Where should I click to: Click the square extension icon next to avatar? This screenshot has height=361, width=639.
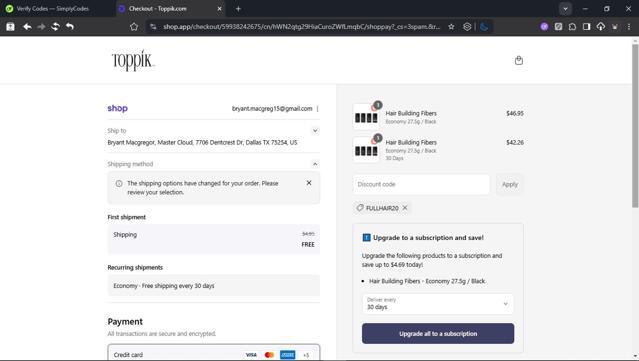[x=558, y=26]
